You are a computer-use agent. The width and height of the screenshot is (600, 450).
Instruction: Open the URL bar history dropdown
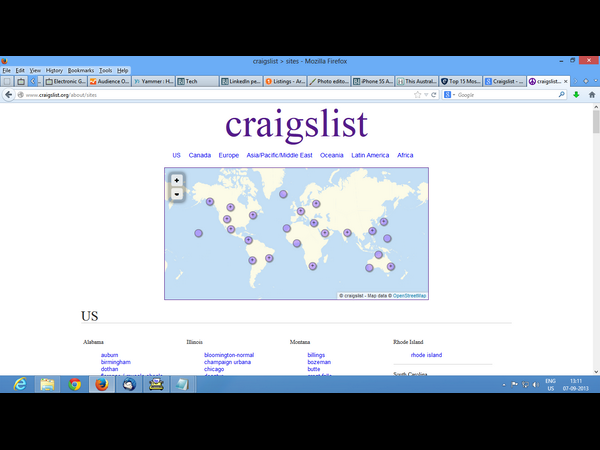click(426, 95)
